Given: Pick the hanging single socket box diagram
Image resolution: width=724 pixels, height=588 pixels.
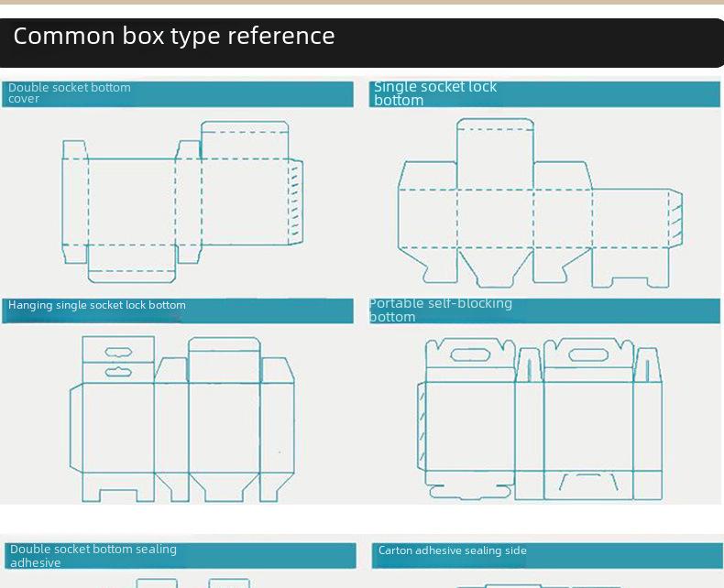Looking at the screenshot, I should click(181, 419).
